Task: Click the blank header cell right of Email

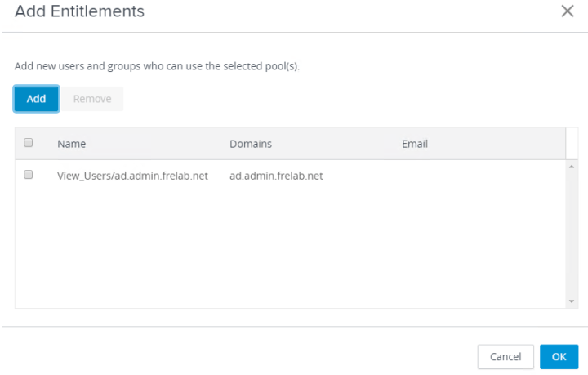Action: (x=572, y=144)
